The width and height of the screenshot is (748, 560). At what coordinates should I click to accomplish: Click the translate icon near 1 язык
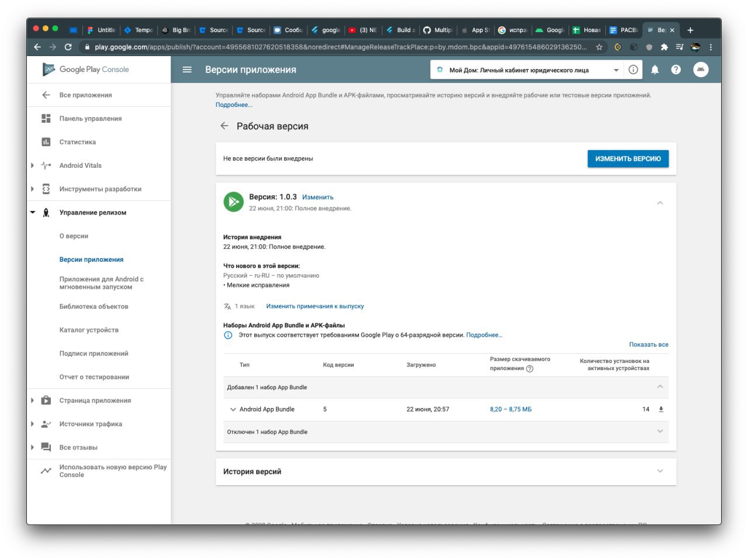(227, 306)
